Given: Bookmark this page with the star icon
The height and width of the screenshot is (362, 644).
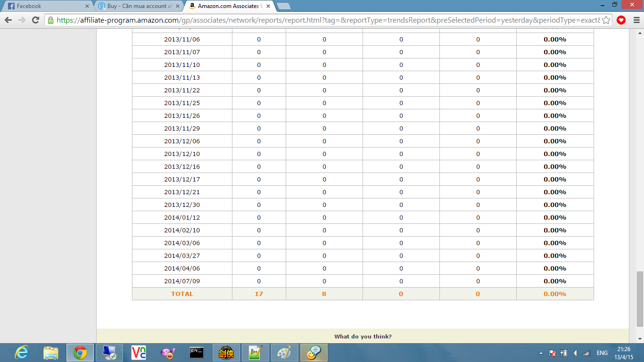Looking at the screenshot, I should (x=606, y=20).
